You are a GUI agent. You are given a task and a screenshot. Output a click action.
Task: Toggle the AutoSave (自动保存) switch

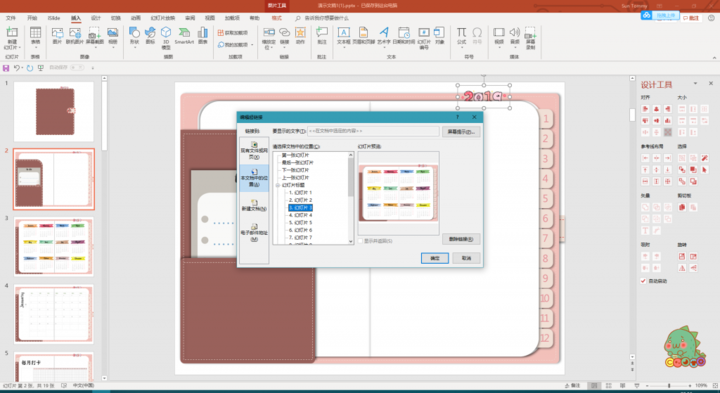click(x=77, y=67)
